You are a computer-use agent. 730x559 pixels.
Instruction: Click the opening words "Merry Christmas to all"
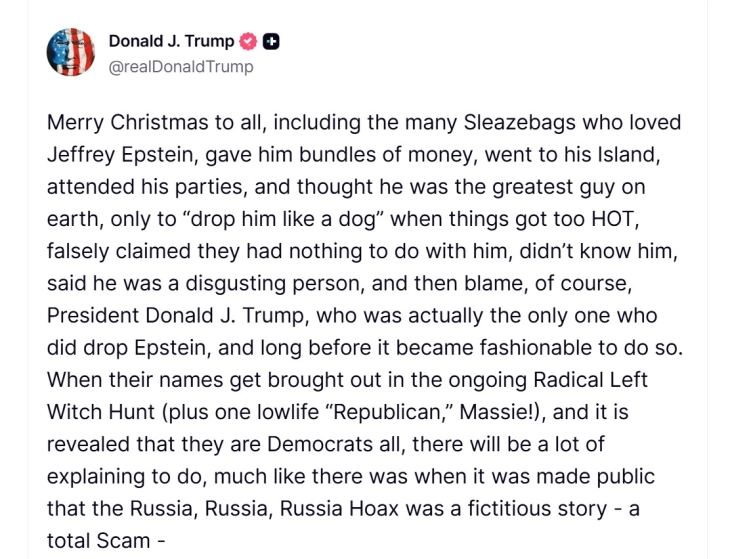tap(148, 123)
